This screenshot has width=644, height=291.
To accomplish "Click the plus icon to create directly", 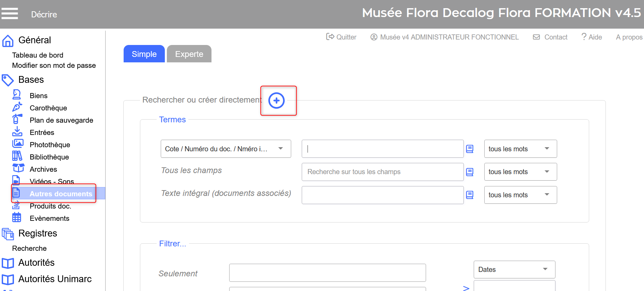I will 276,101.
